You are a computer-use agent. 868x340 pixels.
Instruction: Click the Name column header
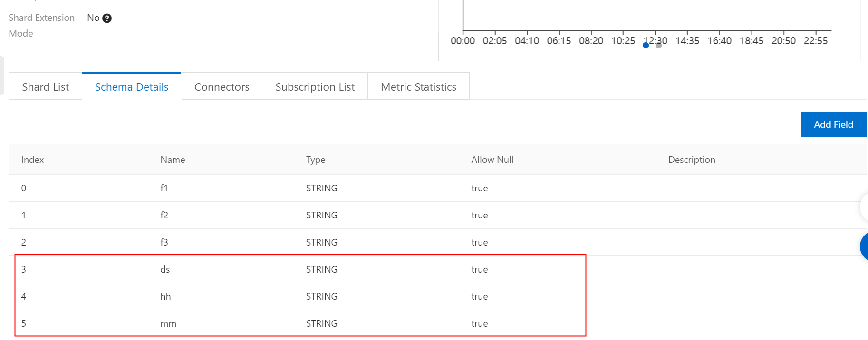[x=173, y=160]
